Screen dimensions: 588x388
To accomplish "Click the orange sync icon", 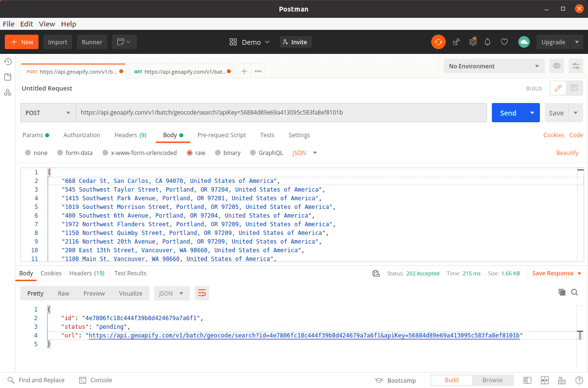I will [438, 42].
